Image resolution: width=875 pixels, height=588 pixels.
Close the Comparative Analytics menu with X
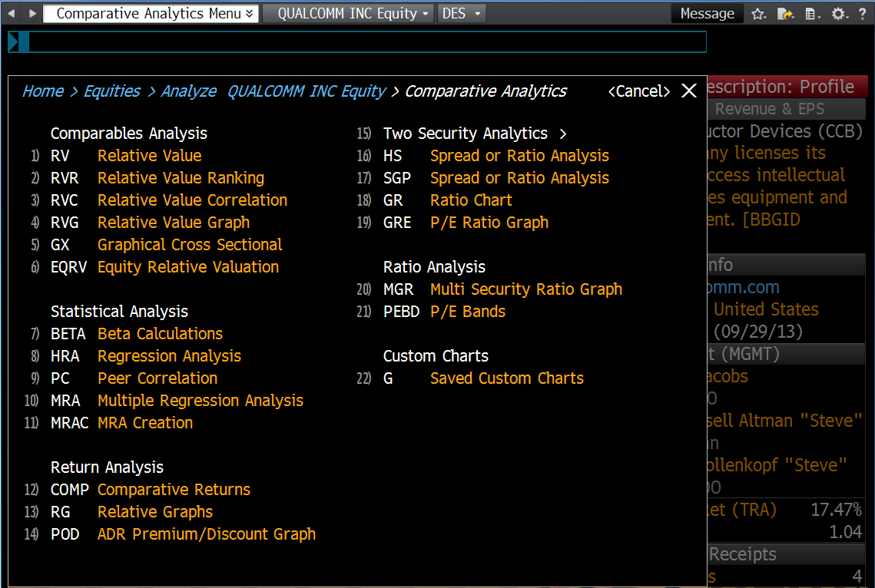point(689,91)
